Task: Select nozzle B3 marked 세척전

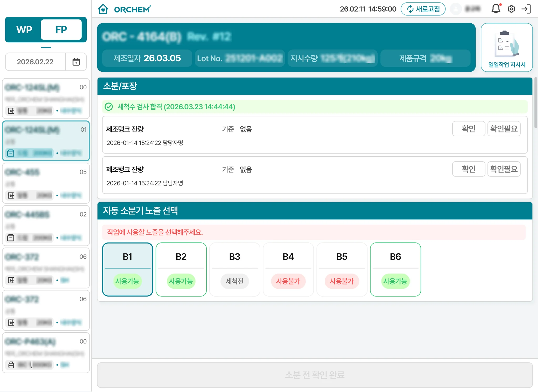Action: point(235,269)
